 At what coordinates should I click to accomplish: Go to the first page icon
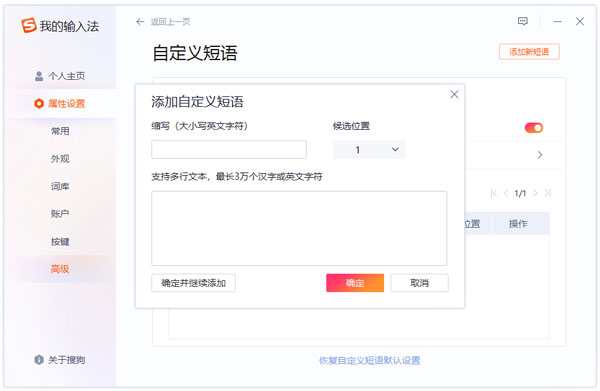[494, 193]
